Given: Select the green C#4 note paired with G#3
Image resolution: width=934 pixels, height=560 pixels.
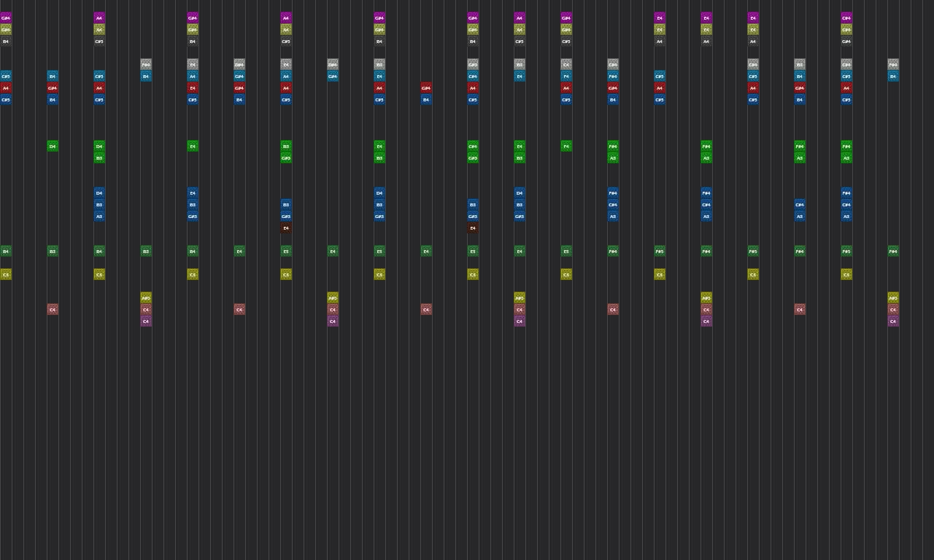Looking at the screenshot, I should [x=472, y=146].
